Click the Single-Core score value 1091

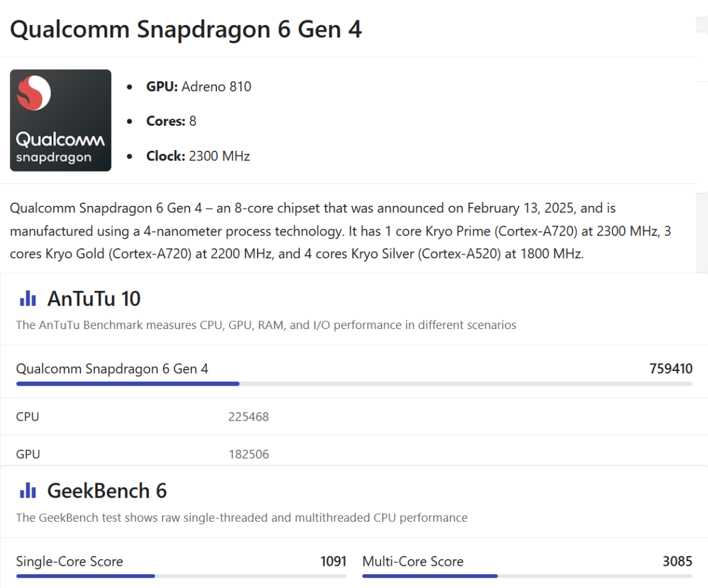pyautogui.click(x=333, y=561)
